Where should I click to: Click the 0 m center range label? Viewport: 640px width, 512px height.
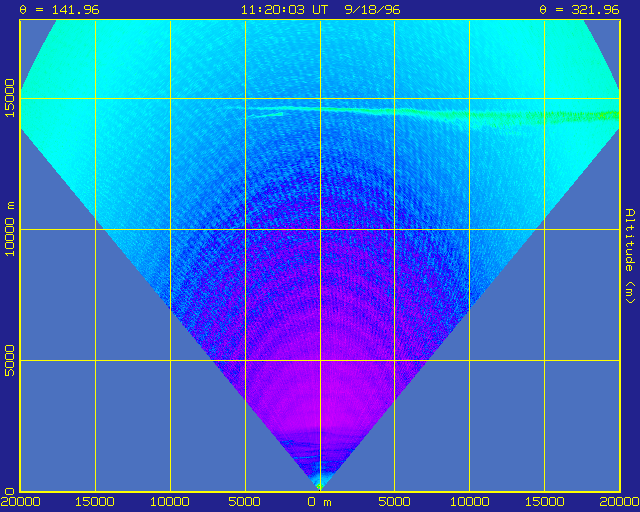[x=320, y=502]
